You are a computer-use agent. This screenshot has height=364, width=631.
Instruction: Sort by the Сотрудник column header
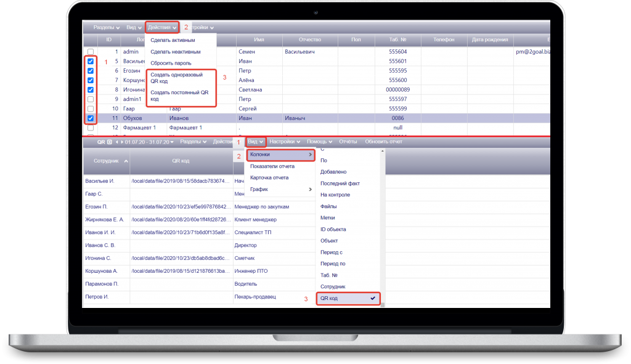point(106,161)
